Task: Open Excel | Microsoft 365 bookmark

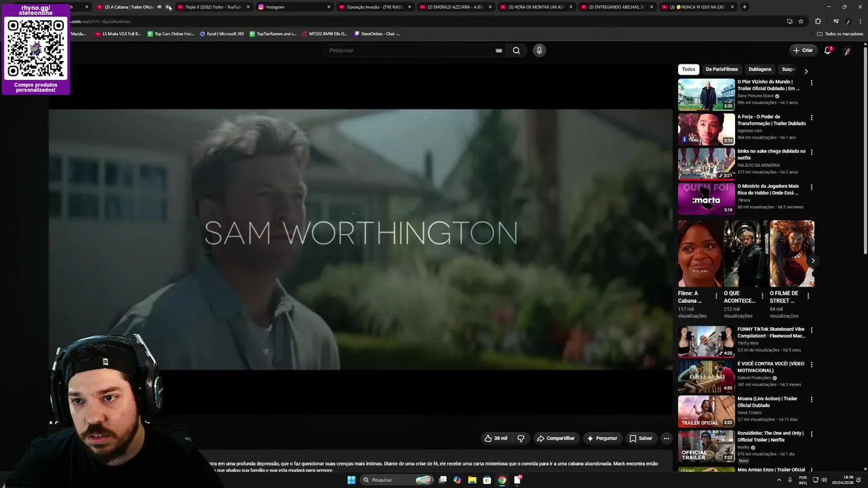Action: click(222, 33)
